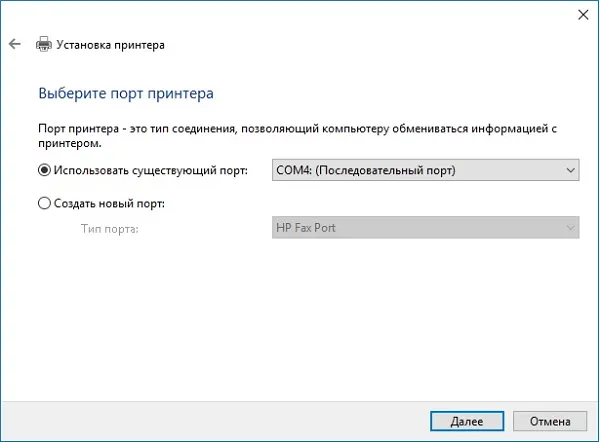Open the HP Fax Port type dropdown
This screenshot has width=600, height=443.
click(x=426, y=228)
